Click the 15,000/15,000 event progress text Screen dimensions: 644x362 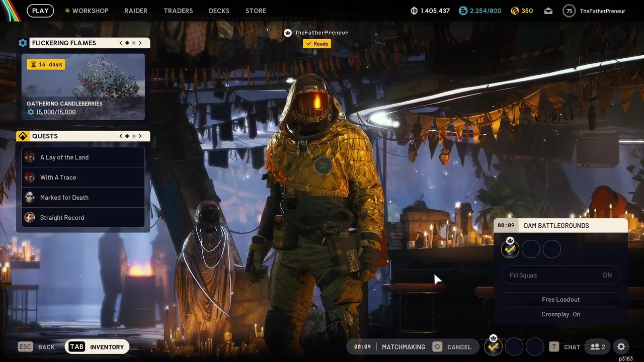56,112
